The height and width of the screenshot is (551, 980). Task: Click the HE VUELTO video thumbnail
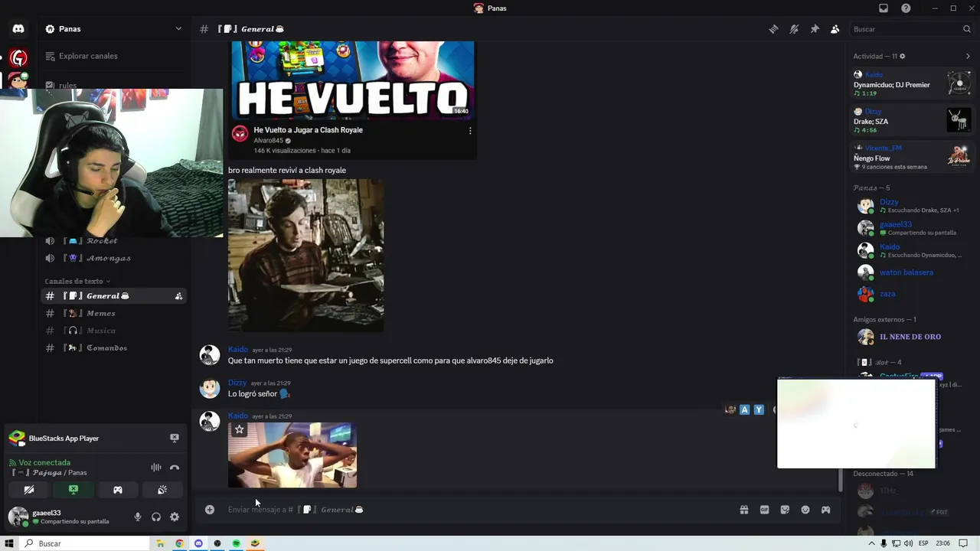click(x=353, y=80)
